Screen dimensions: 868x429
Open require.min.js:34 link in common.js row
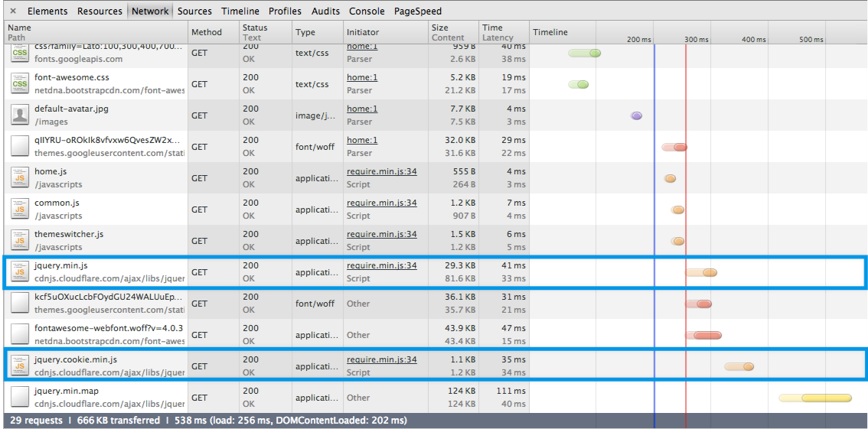click(x=382, y=203)
